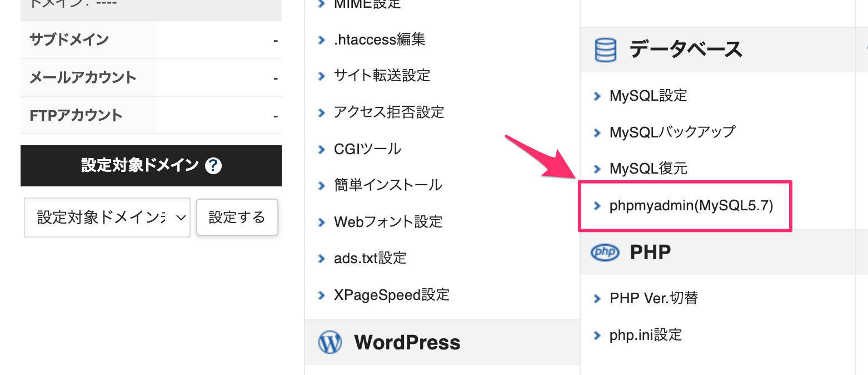Click the データベース section heading
The image size is (868, 375).
[x=686, y=50]
